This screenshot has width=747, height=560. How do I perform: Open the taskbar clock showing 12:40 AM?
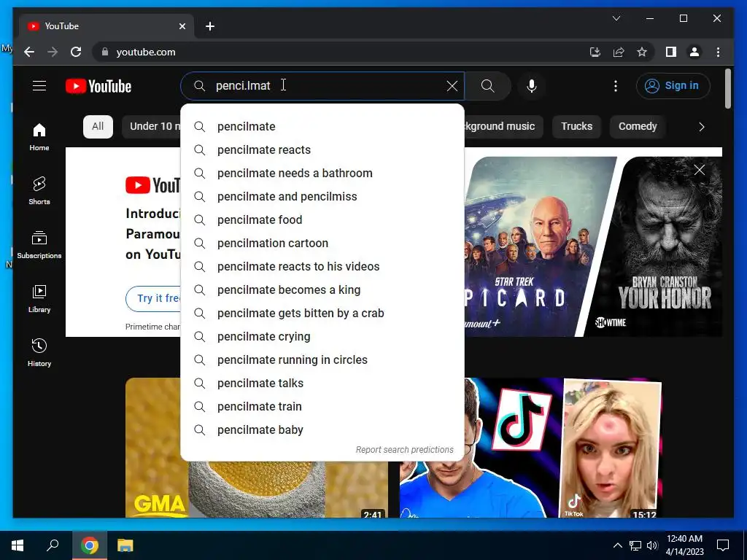684,545
